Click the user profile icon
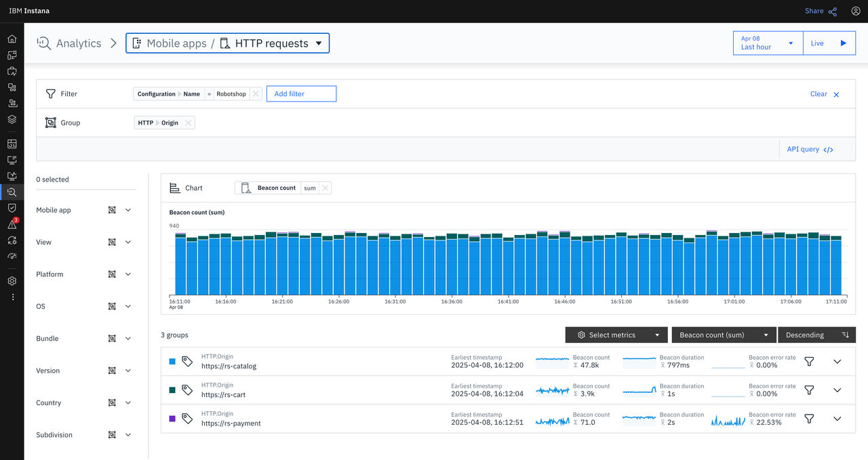Screen dimensions: 868x460 (855, 11)
